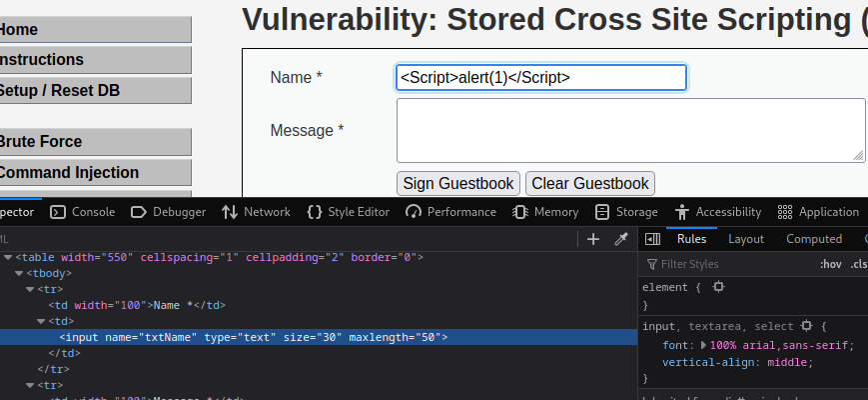Click the Performance gauge icon
This screenshot has width=868, height=400.
[x=413, y=212]
